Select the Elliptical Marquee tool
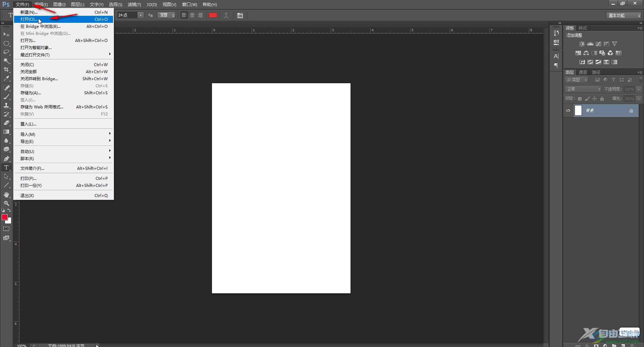This screenshot has width=644, height=347. [6, 43]
